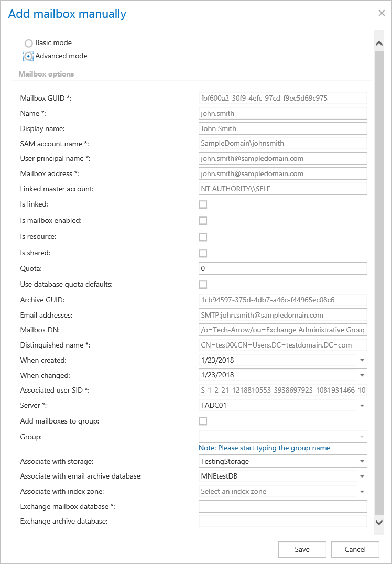The image size is (392, 564).
Task: Expand the Server dropdown showing TADC01
Action: pyautogui.click(x=362, y=405)
